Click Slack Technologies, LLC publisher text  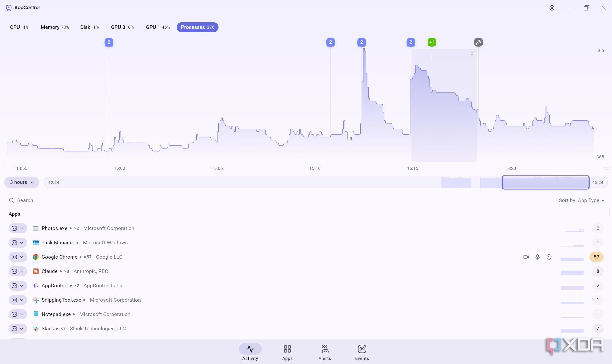[x=98, y=329]
